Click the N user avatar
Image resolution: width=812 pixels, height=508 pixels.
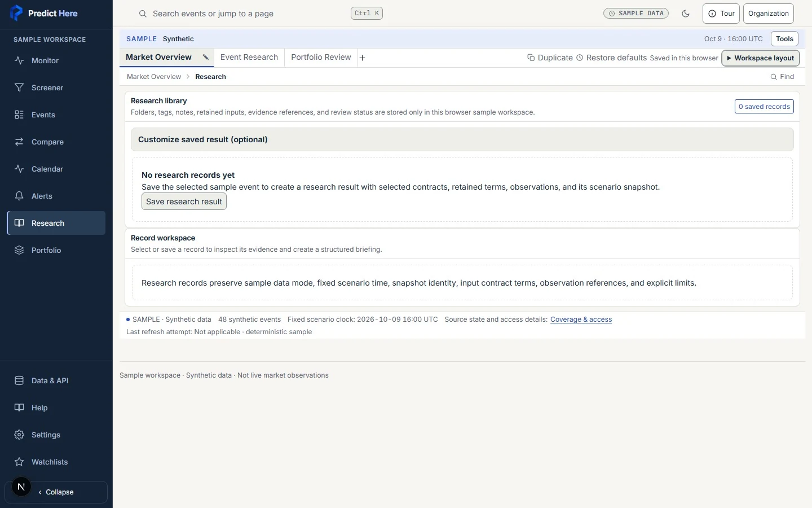tap(21, 487)
